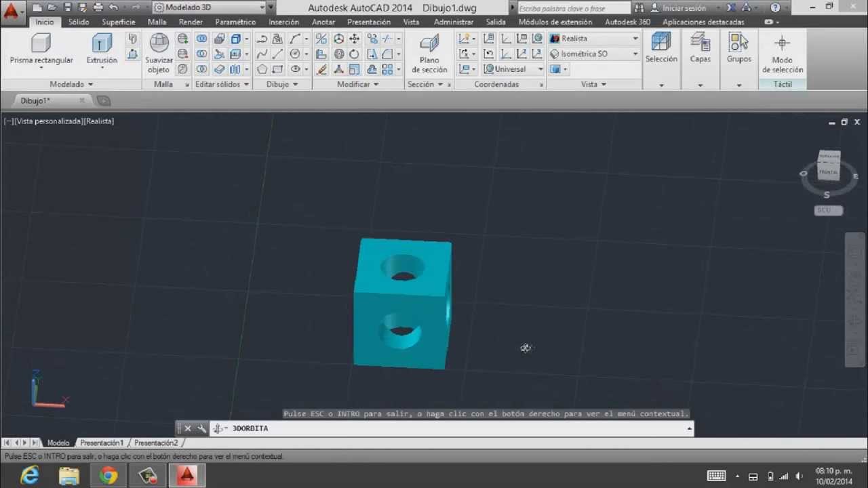
Task: Switch to the Superficie ribbon tab
Action: click(x=119, y=22)
